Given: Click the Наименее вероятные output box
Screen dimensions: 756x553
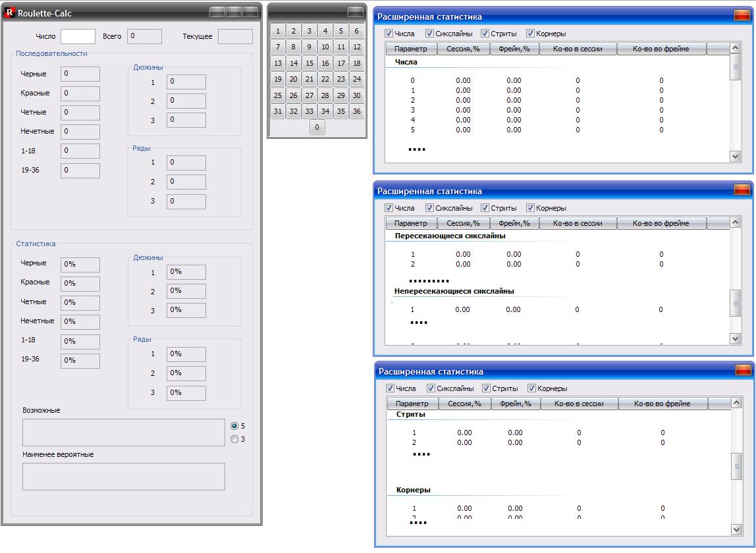Looking at the screenshot, I should click(123, 477).
